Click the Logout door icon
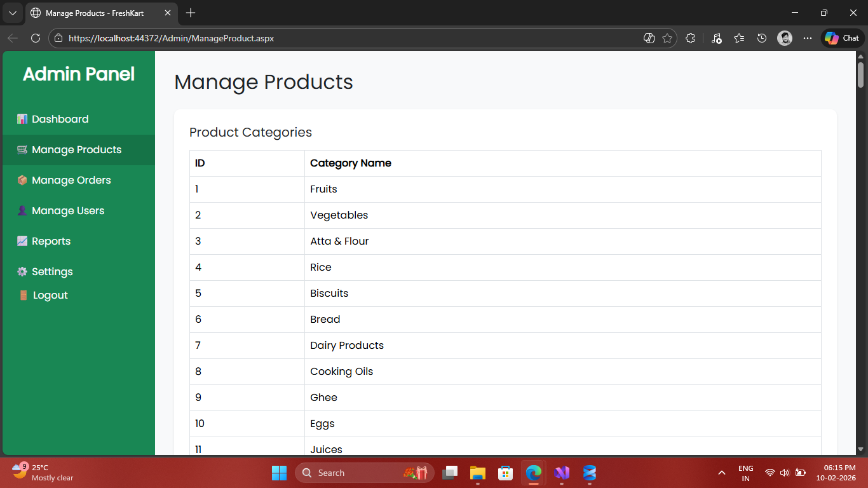The width and height of the screenshot is (868, 488). [24, 295]
